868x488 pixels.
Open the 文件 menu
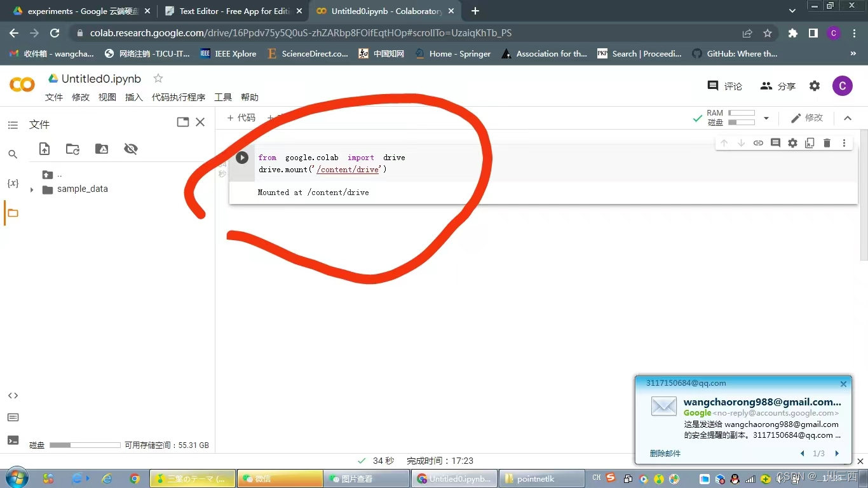54,97
